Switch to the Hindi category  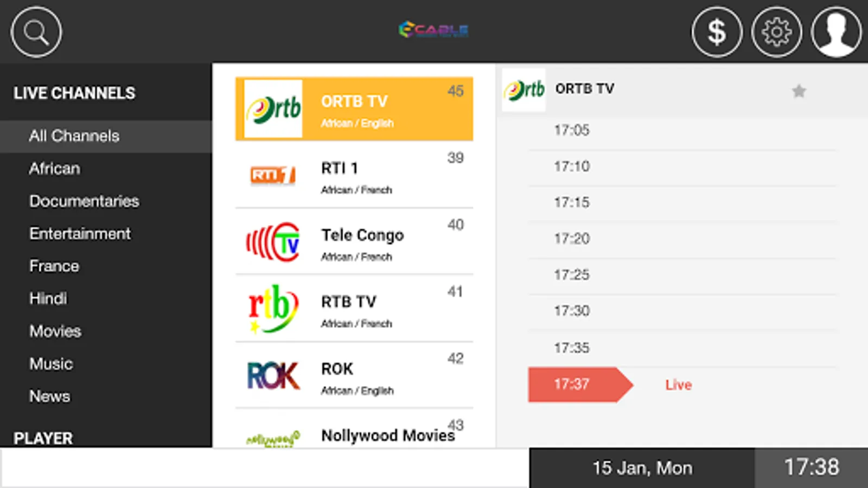click(48, 299)
